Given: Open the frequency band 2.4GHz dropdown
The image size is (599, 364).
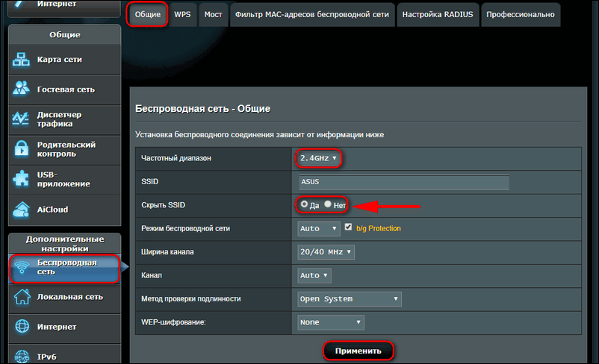Looking at the screenshot, I should tap(319, 158).
